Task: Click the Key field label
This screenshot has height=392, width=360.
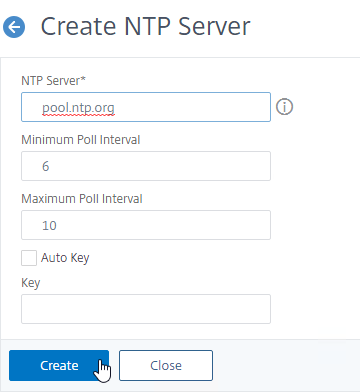Action: [31, 283]
